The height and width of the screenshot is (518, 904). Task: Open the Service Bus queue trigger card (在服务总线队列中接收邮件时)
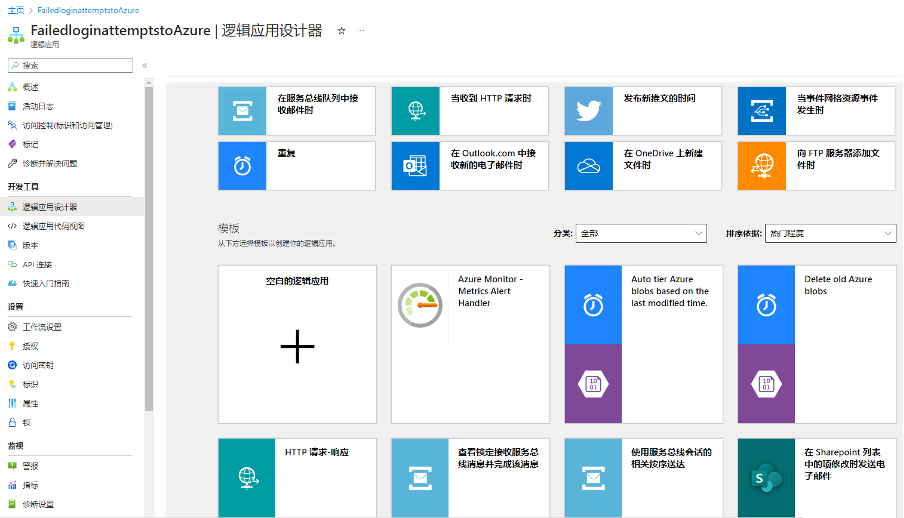(x=297, y=111)
